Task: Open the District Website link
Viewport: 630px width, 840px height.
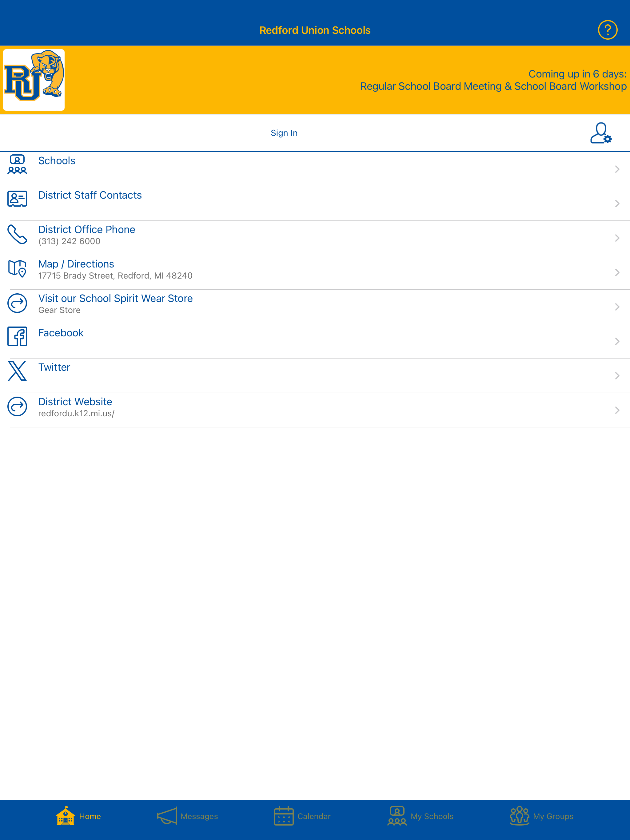Action: point(315,410)
